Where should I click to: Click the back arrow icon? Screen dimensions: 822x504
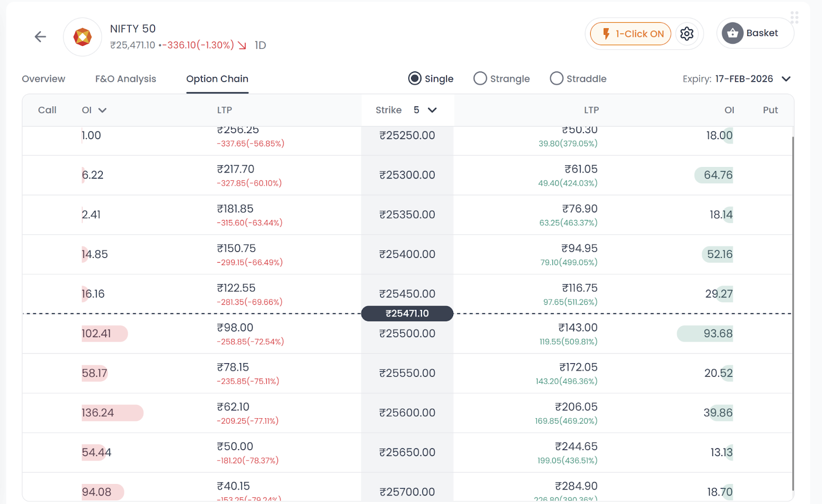tap(40, 36)
